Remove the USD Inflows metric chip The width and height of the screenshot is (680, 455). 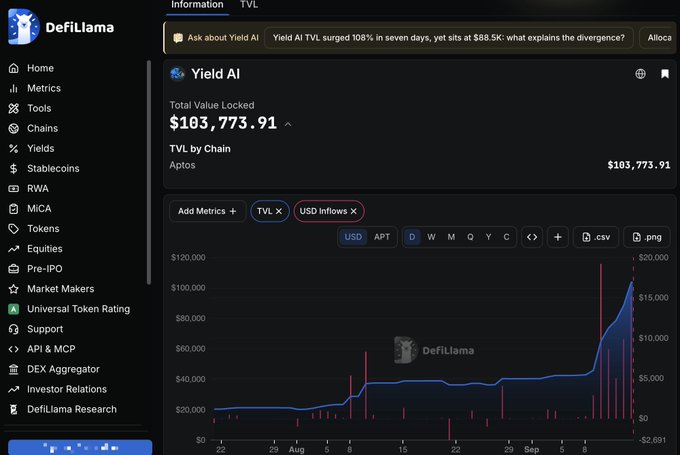[353, 211]
